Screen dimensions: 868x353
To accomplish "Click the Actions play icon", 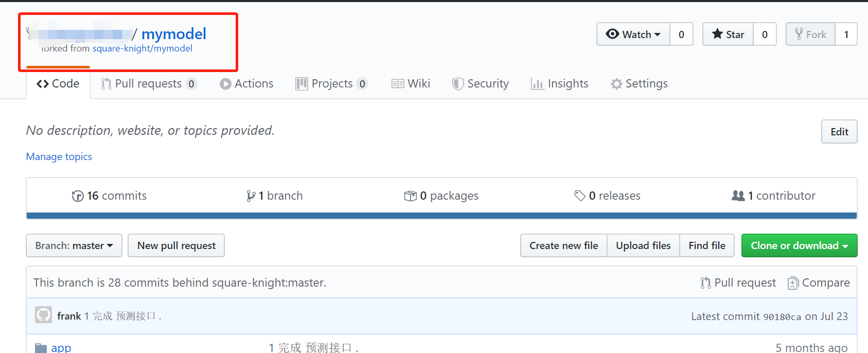I will pos(225,84).
